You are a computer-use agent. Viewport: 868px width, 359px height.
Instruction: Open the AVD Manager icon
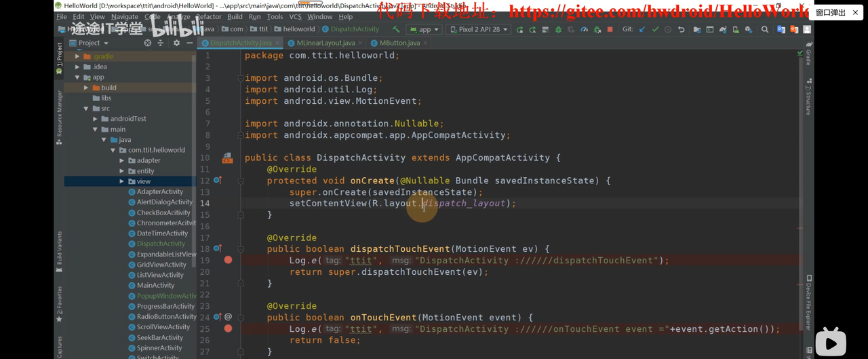point(736,29)
